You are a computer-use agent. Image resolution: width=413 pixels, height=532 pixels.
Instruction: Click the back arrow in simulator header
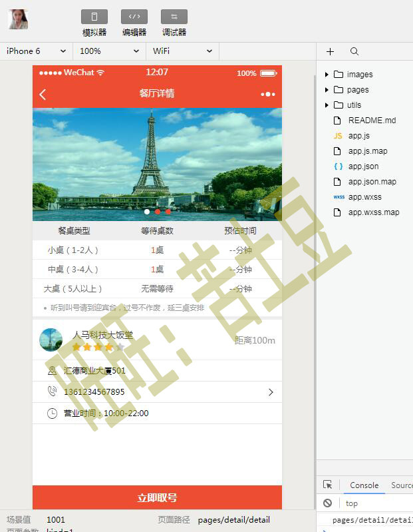tap(43, 95)
